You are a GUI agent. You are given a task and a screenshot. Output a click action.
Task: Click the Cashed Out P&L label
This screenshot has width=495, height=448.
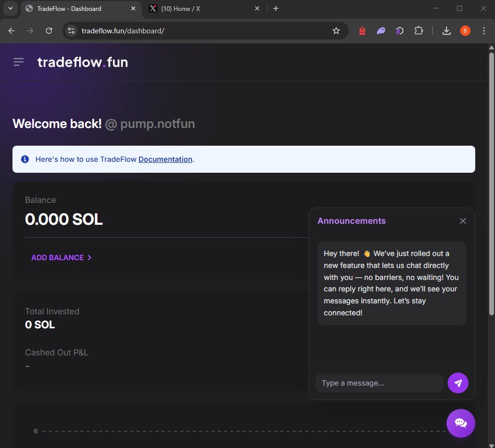[x=57, y=352]
